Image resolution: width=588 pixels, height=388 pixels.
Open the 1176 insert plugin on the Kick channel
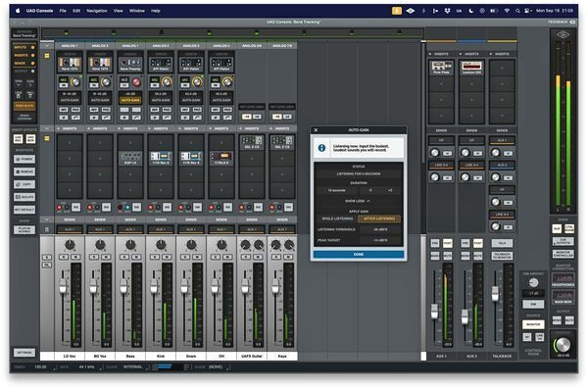[161, 158]
